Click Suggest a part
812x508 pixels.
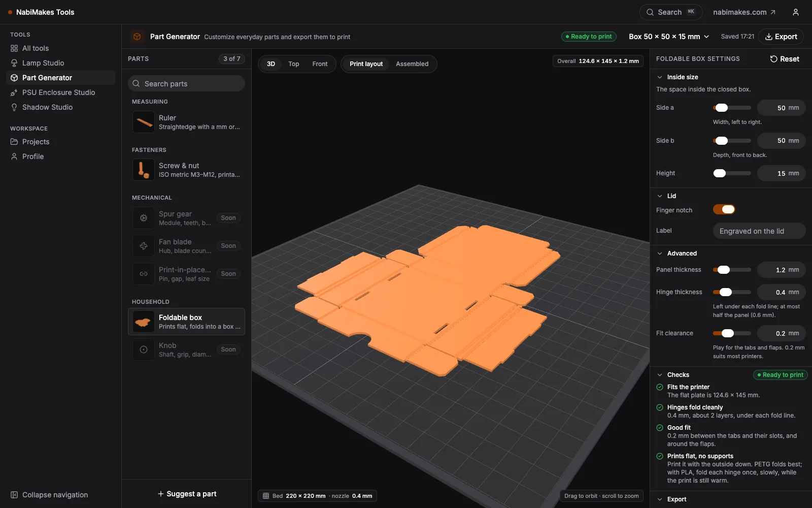point(187,494)
